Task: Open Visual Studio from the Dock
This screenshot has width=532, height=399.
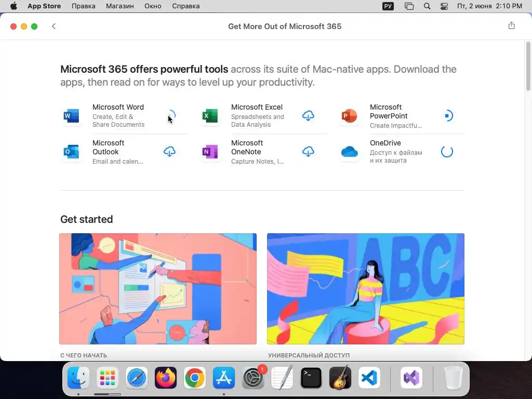Action: [x=411, y=378]
